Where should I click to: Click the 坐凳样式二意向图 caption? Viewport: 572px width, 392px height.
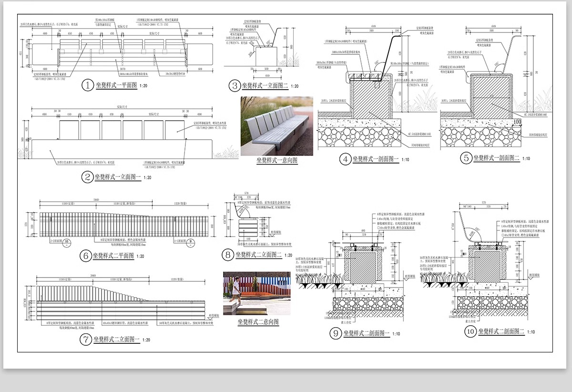click(x=258, y=322)
